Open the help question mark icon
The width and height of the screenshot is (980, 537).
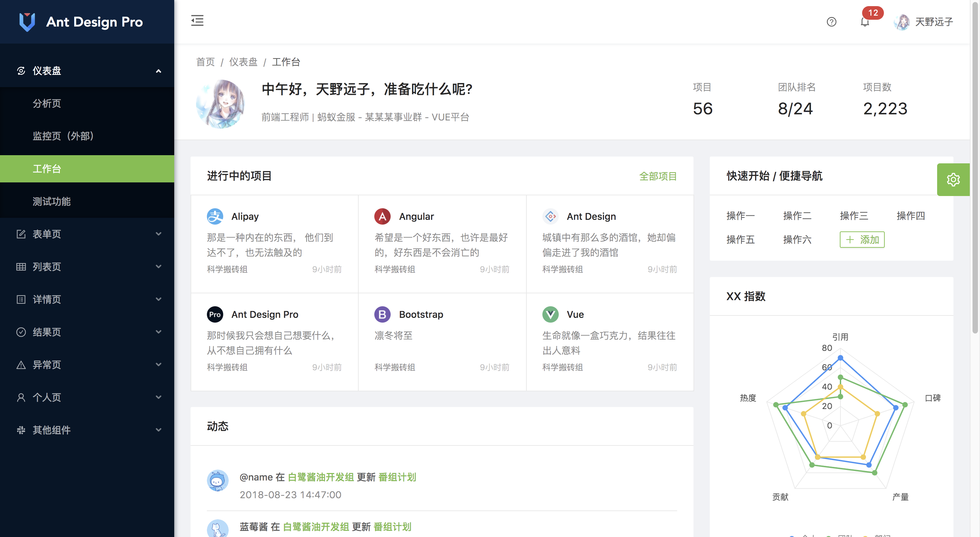point(831,22)
